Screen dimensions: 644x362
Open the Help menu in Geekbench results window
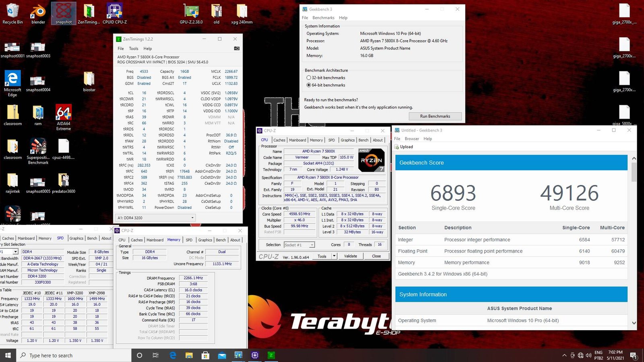[x=427, y=139]
